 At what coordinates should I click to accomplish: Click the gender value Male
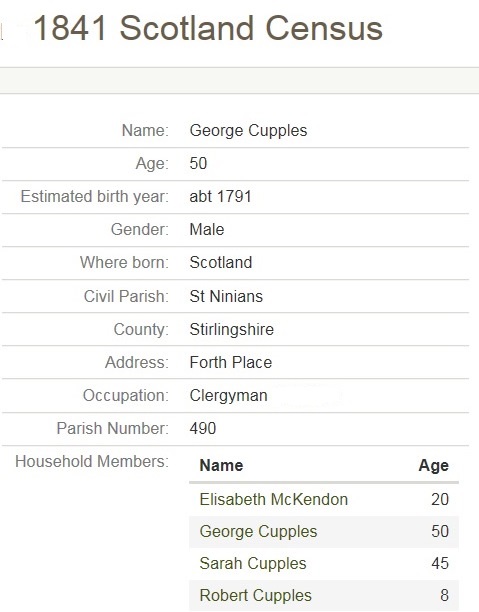[x=207, y=230]
